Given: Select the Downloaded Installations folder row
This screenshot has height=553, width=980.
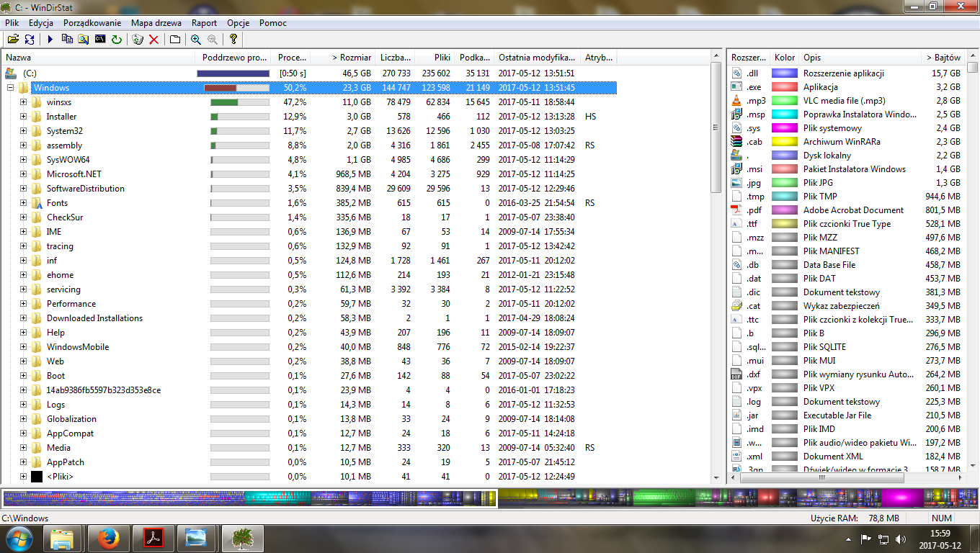Looking at the screenshot, I should (x=310, y=318).
